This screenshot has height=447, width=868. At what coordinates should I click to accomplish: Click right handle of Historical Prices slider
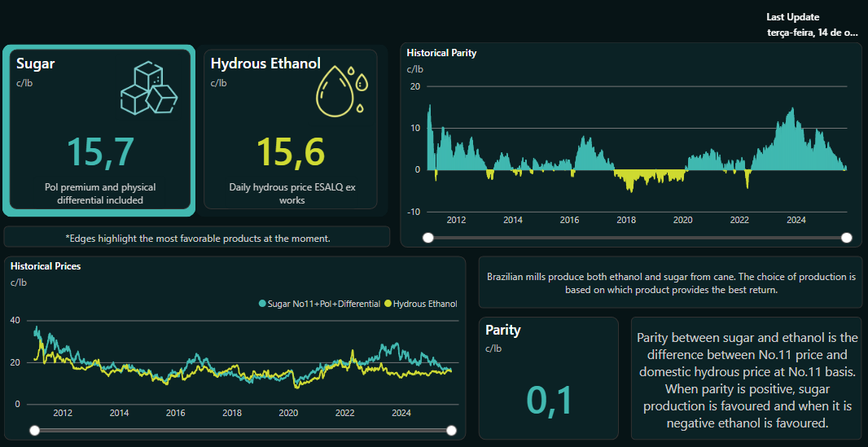[x=452, y=431]
